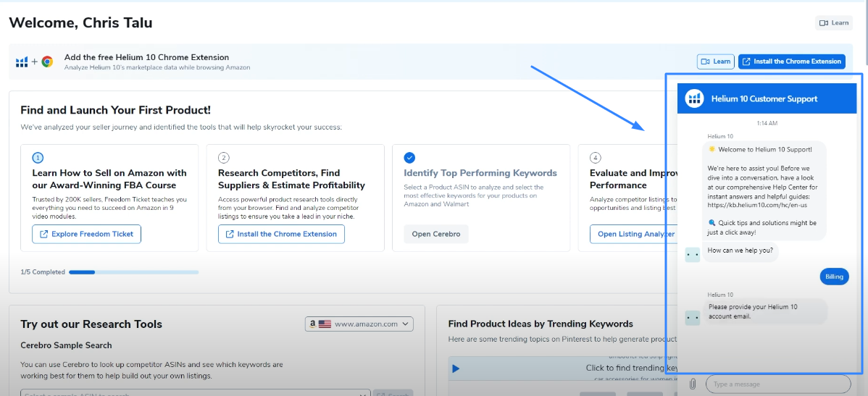Click the Learn button beside the welcome heading
868x396 pixels.
click(834, 22)
